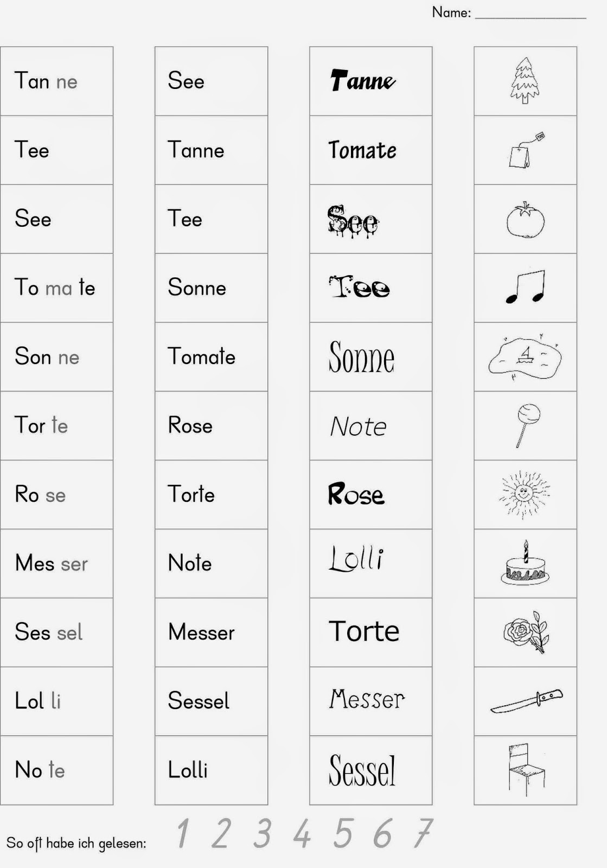This screenshot has width=607, height=868.
Task: Click the fir tree picture
Action: coord(525,80)
